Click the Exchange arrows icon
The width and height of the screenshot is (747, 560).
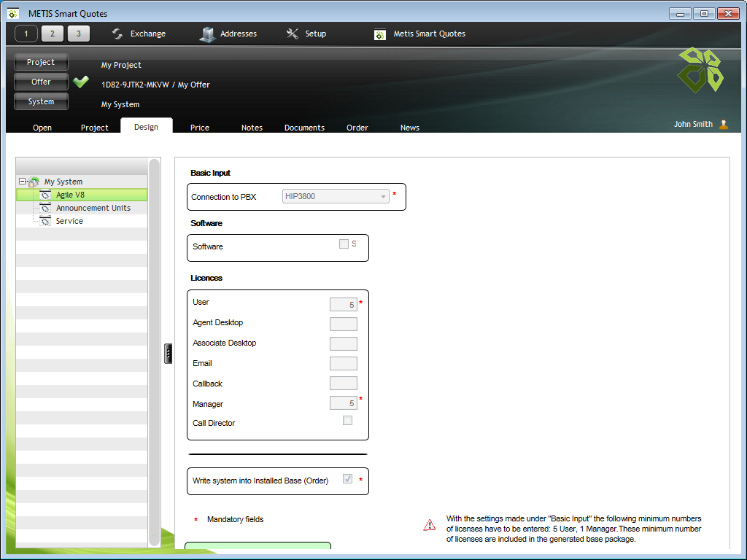pyautogui.click(x=117, y=34)
